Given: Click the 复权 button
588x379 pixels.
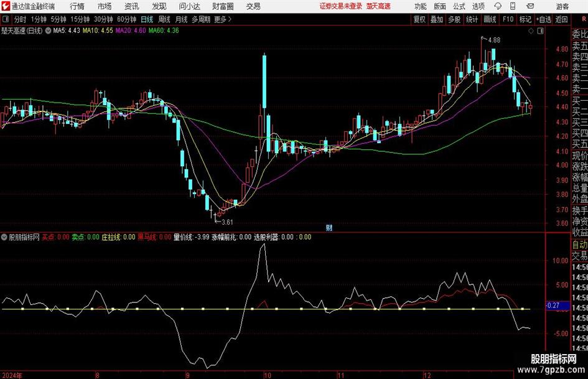Looking at the screenshot, I should pyautogui.click(x=419, y=19).
